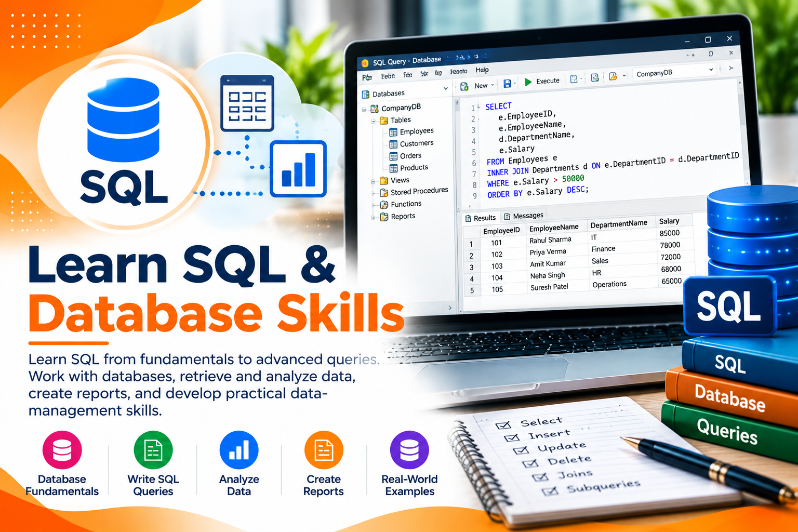Click the Views folder icon
This screenshot has height=532, width=798.
tap(384, 181)
